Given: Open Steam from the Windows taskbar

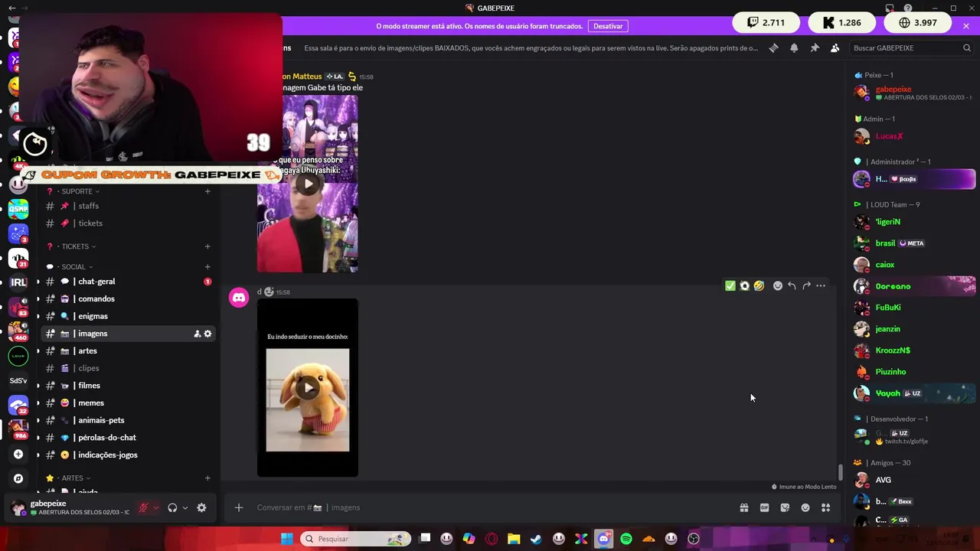Looking at the screenshot, I should pos(536,539).
